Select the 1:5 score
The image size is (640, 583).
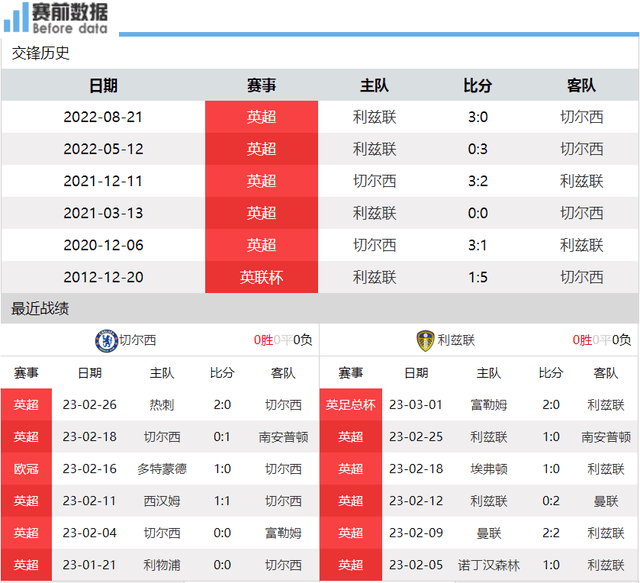478,277
